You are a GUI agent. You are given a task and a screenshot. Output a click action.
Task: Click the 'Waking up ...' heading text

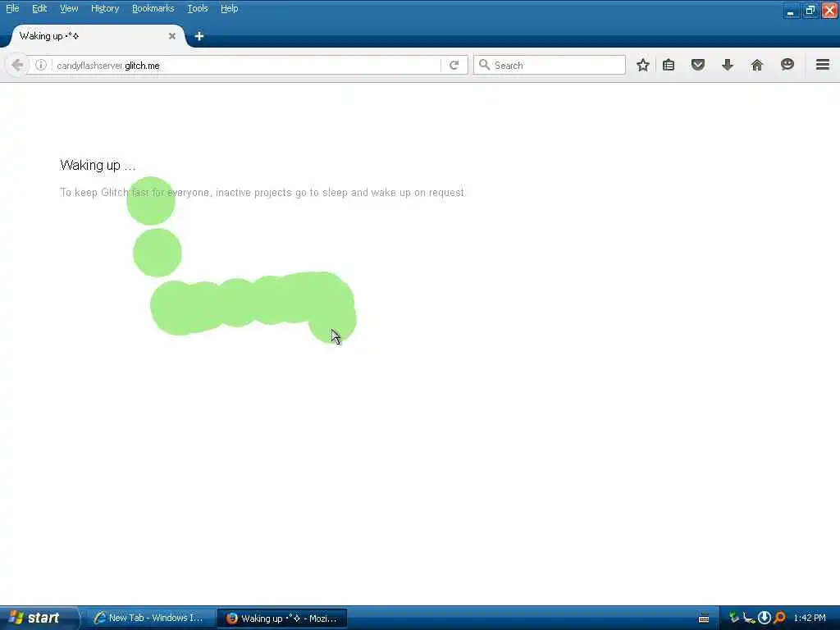pyautogui.click(x=98, y=165)
